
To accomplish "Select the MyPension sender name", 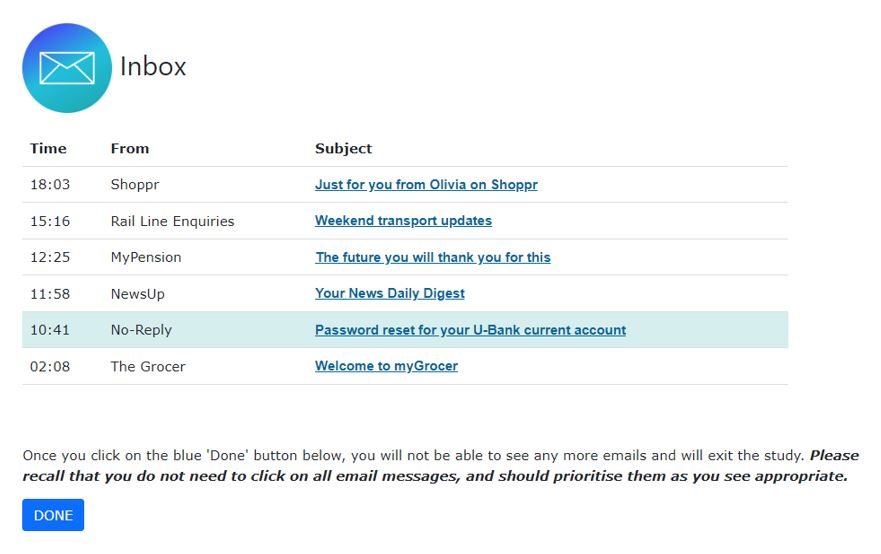I will (x=146, y=257).
